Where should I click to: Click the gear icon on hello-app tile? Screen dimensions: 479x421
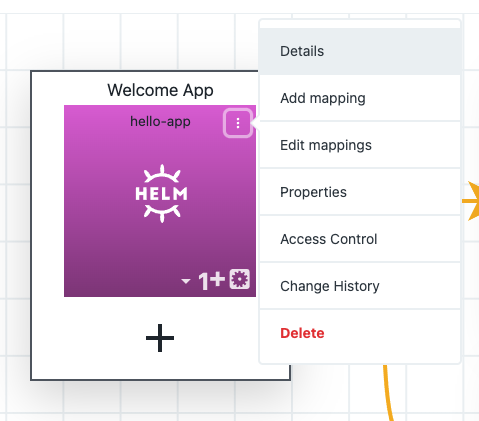tap(240, 279)
